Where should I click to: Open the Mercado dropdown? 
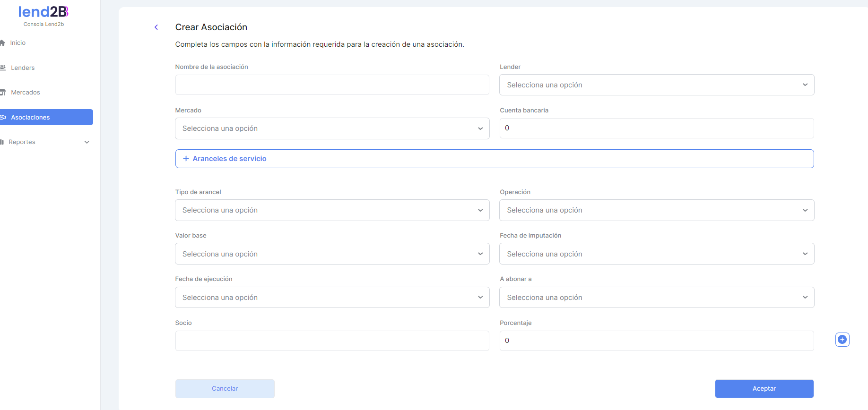[332, 128]
